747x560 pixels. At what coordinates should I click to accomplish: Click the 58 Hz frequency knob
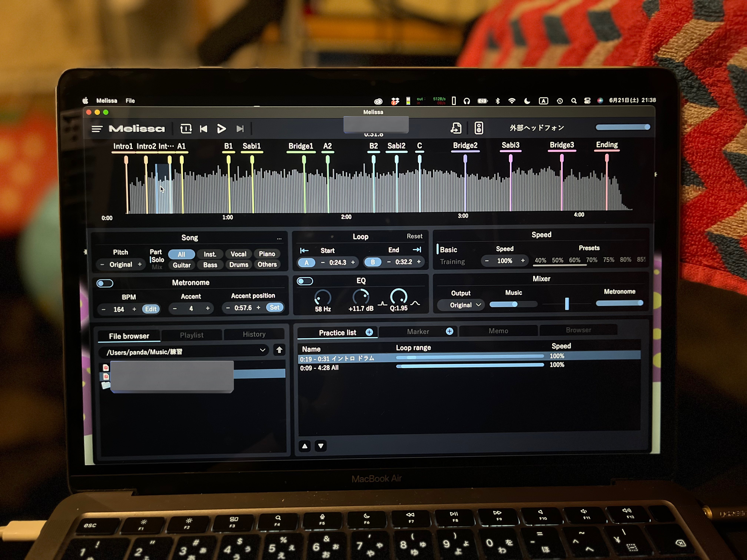pos(323,298)
